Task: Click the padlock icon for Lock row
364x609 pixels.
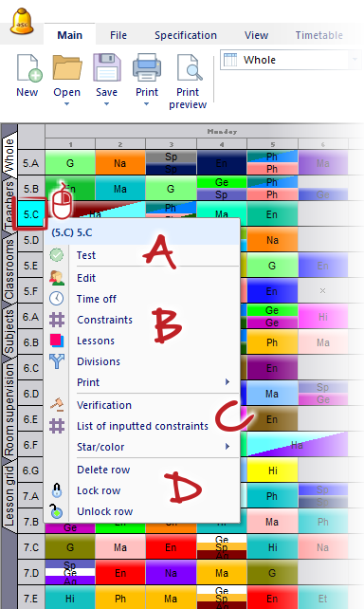Action: [57, 490]
